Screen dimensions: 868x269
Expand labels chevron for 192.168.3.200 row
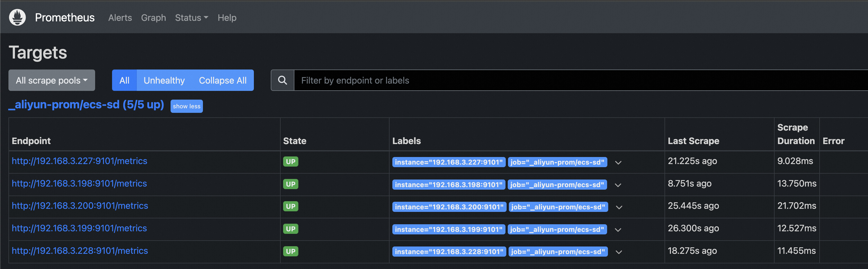coord(619,207)
